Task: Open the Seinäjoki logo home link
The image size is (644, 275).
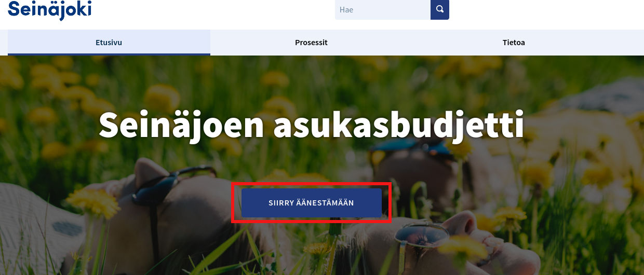Action: tap(50, 9)
